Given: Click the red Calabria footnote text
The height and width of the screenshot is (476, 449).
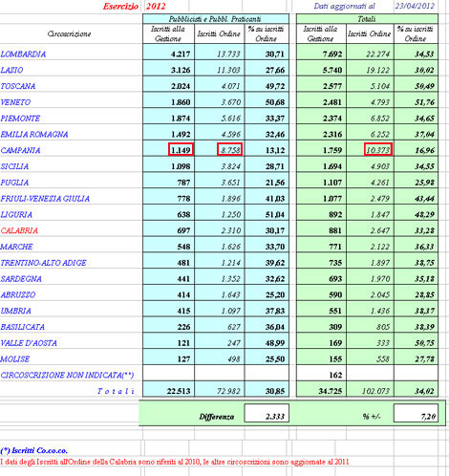Looking at the screenshot, I should pyautogui.click(x=175, y=462).
